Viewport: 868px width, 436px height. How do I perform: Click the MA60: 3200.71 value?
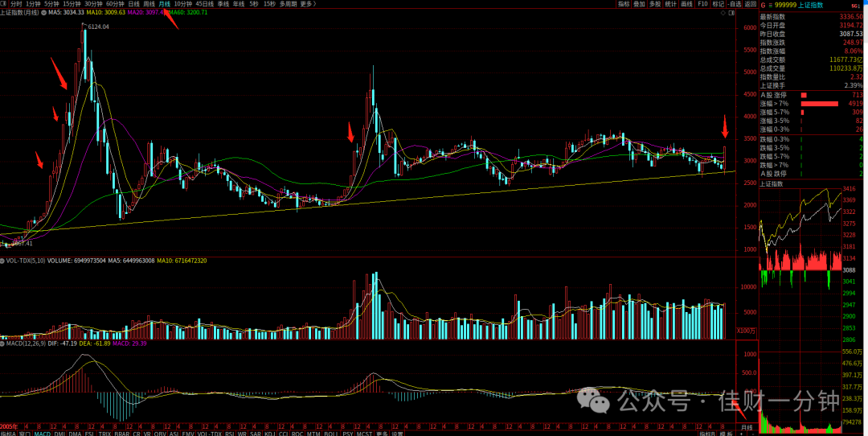tap(187, 11)
